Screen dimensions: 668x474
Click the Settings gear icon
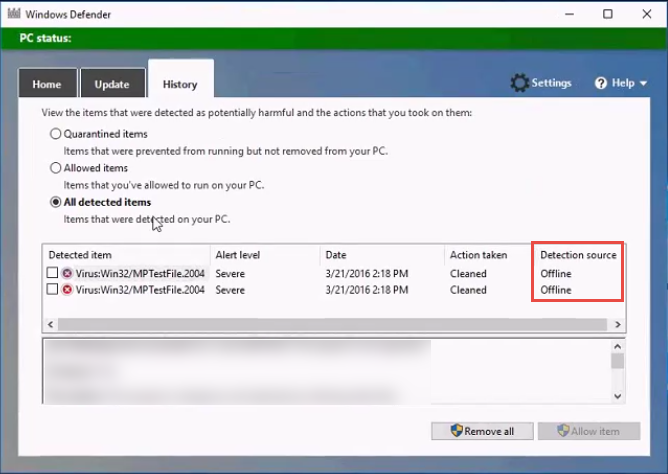pyautogui.click(x=519, y=83)
